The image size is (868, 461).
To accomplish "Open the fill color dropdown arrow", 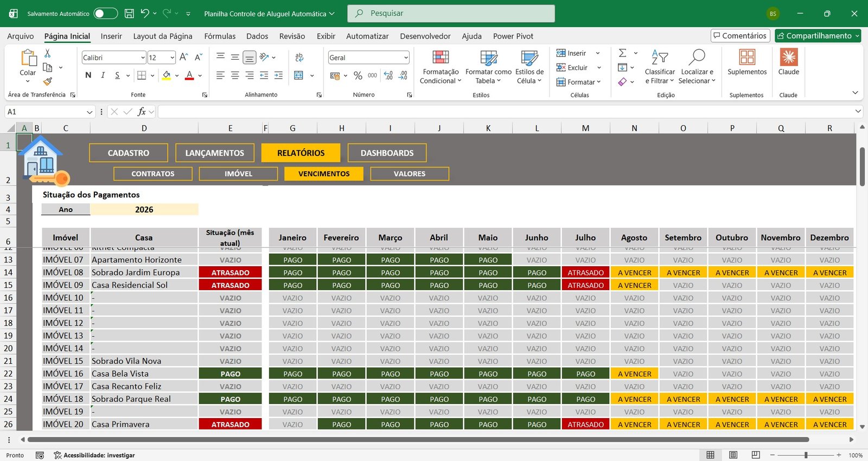I will coord(177,75).
